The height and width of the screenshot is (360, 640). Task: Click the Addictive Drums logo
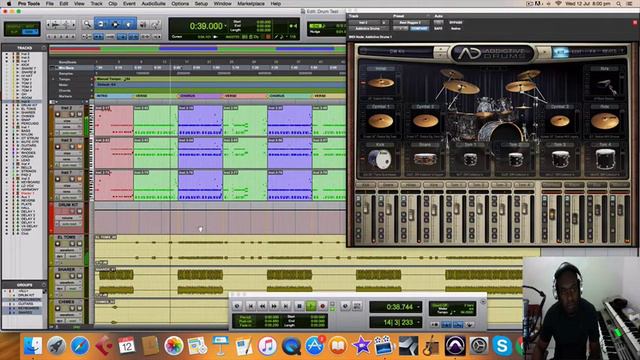click(493, 53)
